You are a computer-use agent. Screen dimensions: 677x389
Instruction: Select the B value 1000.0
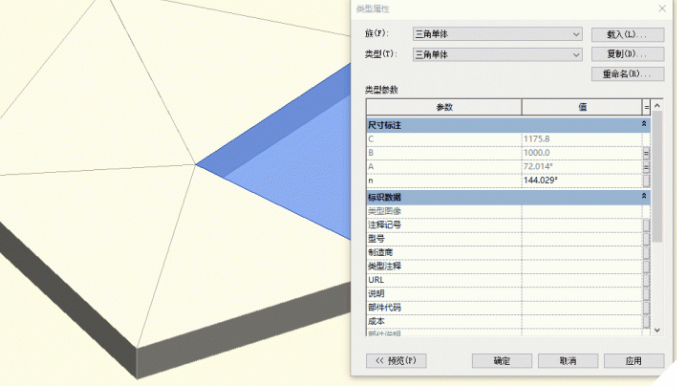(x=582, y=153)
